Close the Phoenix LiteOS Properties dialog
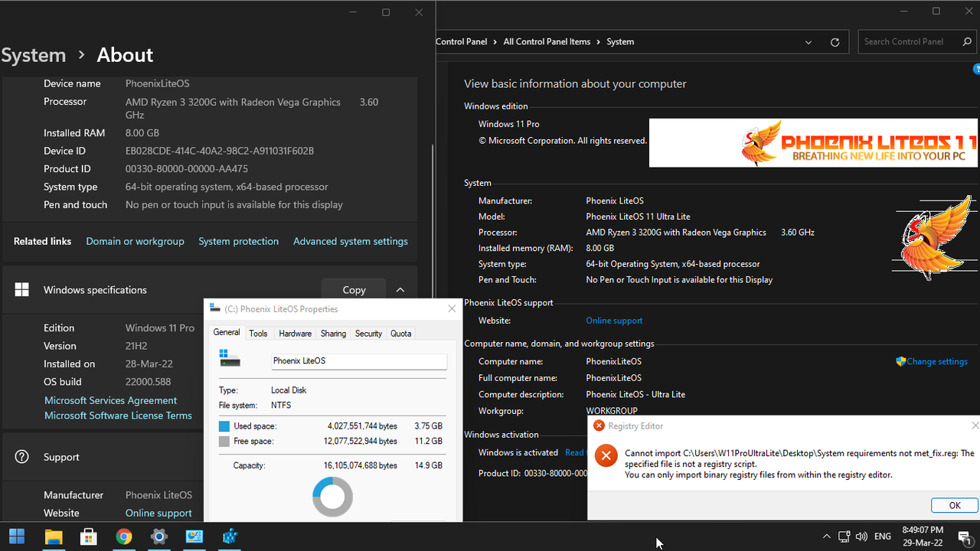The image size is (980, 551). 452,309
